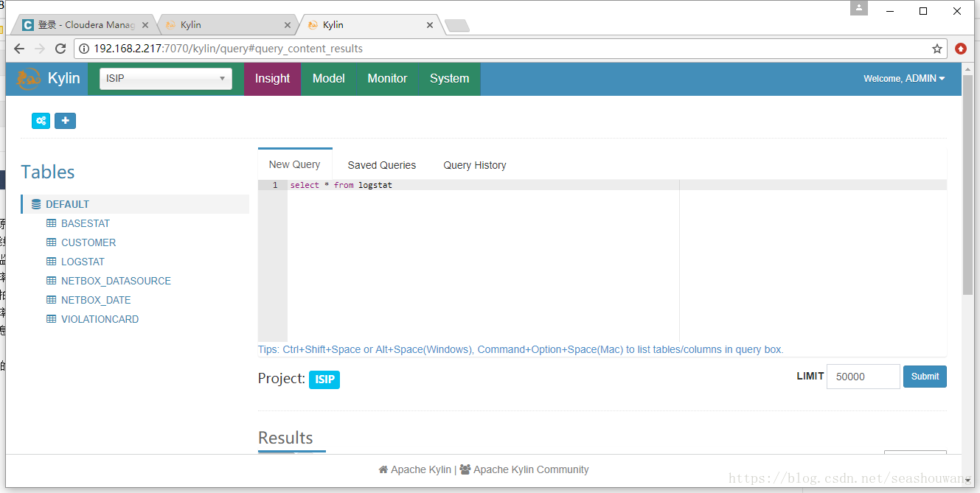980x493 pixels.
Task: Submit the query
Action: [925, 377]
